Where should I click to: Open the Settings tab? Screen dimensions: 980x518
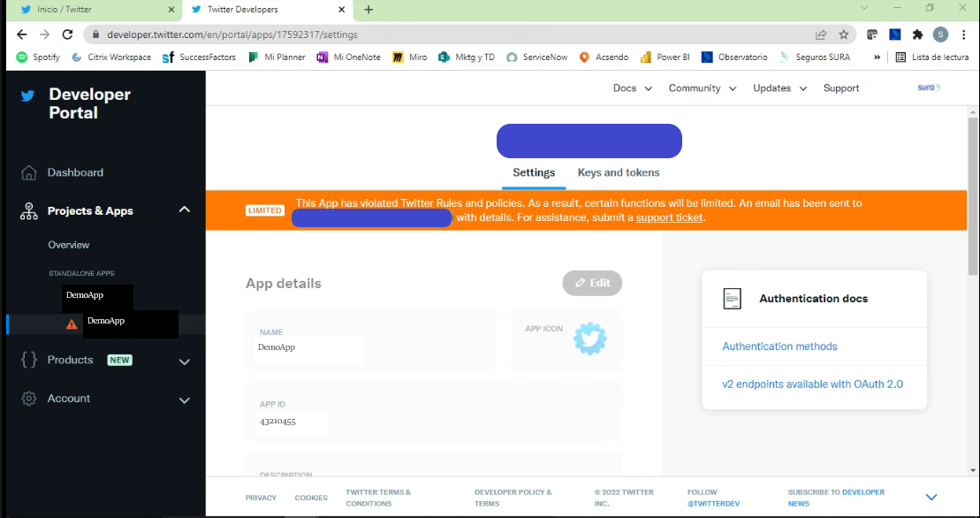point(534,172)
